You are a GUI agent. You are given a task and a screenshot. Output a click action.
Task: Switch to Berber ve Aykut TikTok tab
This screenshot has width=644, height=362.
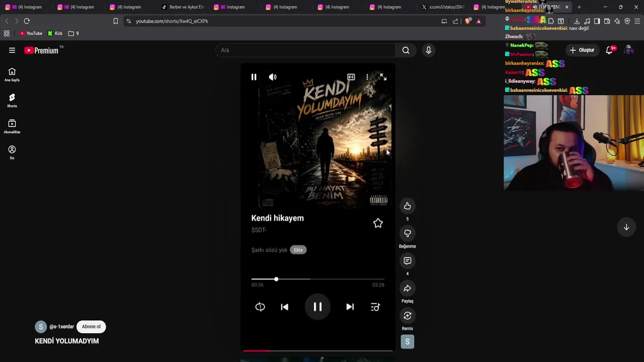point(183,7)
